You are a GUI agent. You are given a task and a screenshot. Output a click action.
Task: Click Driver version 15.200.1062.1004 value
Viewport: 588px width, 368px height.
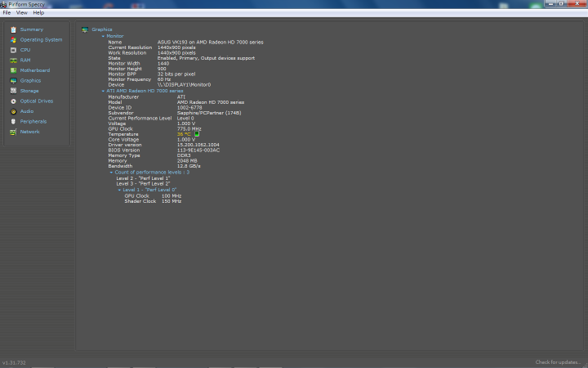[x=198, y=145]
